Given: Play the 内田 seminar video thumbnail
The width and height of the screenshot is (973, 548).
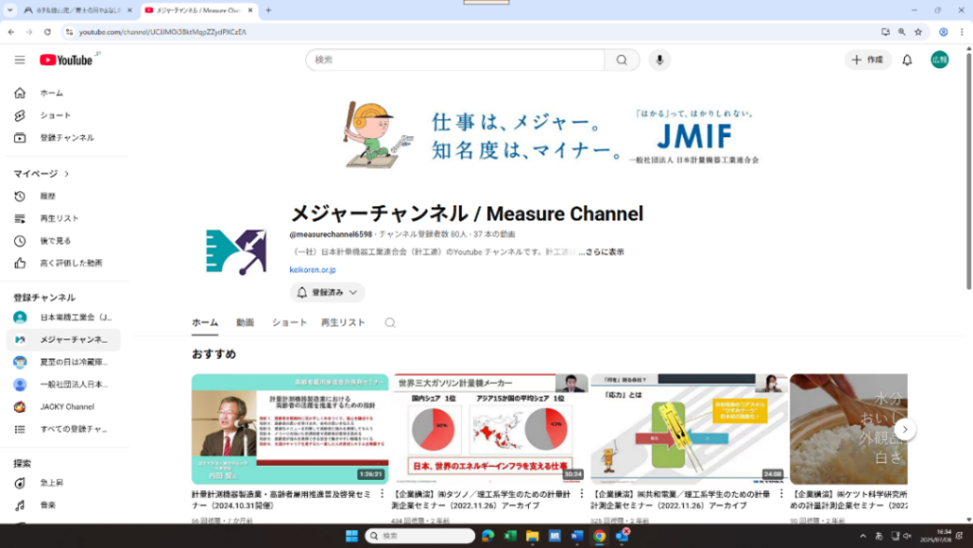Looking at the screenshot, I should click(290, 429).
